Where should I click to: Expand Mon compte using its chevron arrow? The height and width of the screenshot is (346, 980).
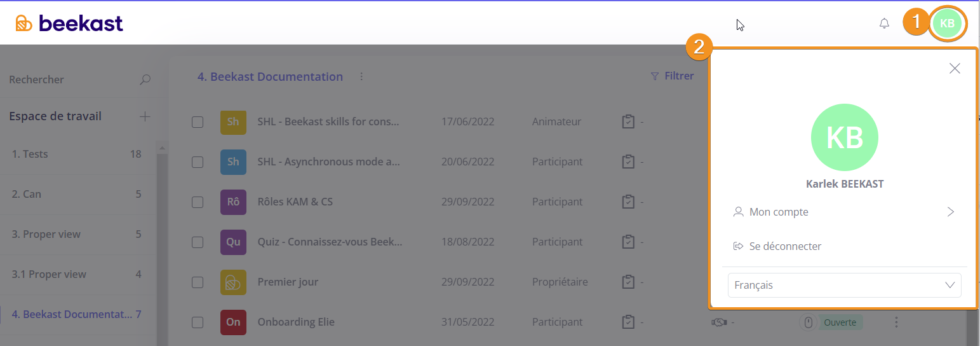(x=950, y=212)
